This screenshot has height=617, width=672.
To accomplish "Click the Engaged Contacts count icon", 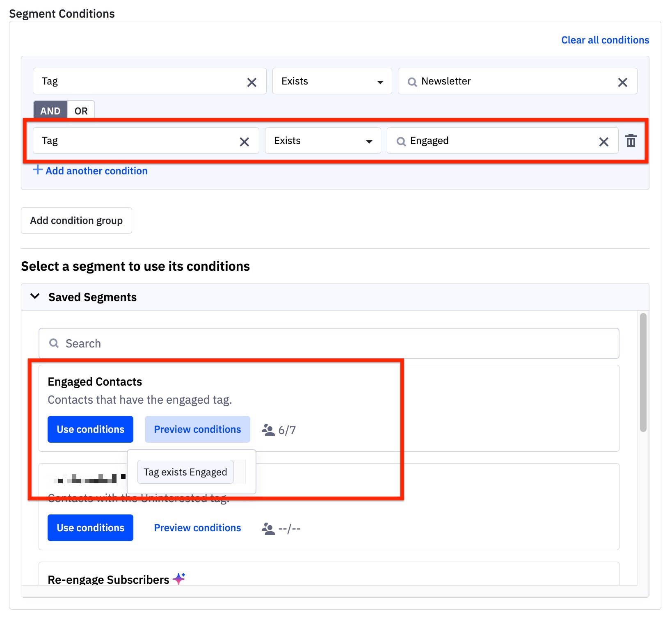I will coord(268,430).
